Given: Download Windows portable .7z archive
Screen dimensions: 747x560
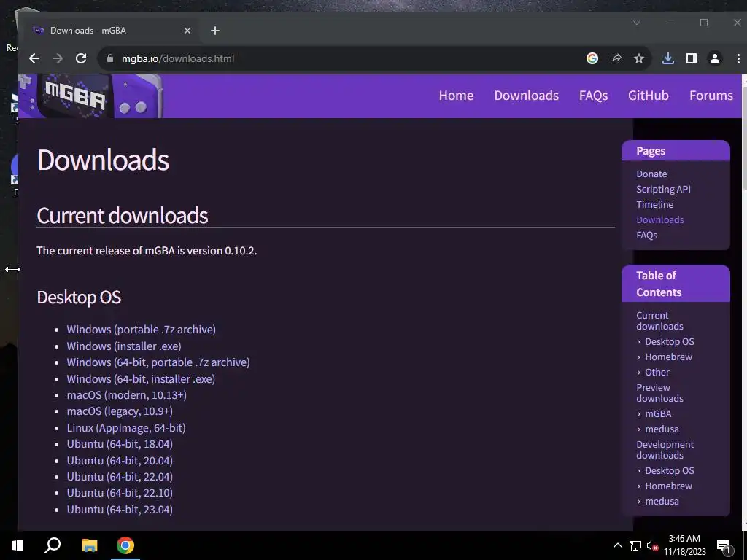Looking at the screenshot, I should click(x=141, y=330).
